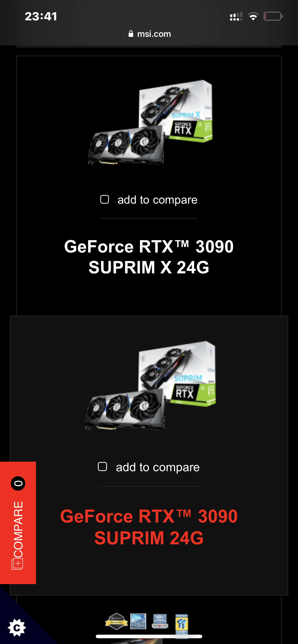
Task: Open GeForce RTX 3090 SUPRIM X 24G title
Action: click(x=149, y=257)
